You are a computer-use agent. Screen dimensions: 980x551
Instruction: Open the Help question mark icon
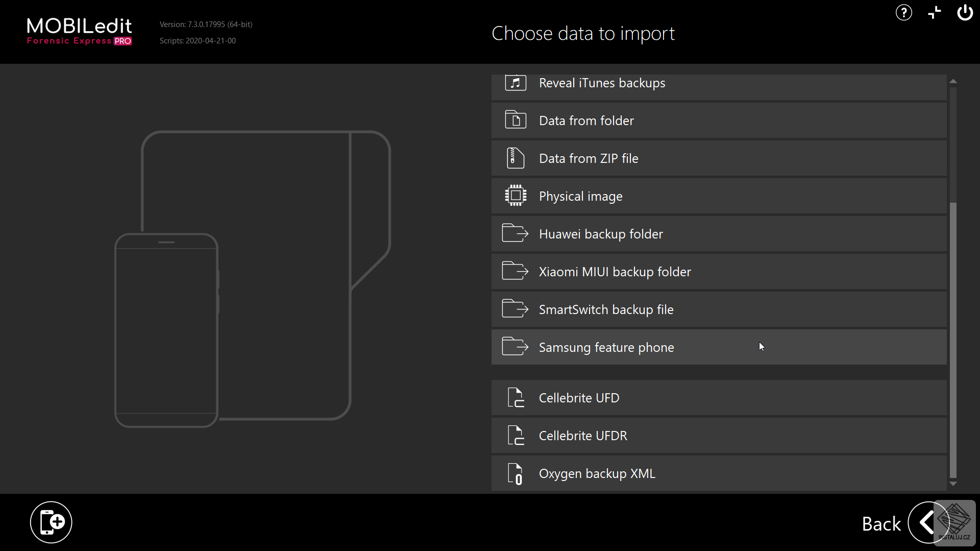tap(904, 12)
